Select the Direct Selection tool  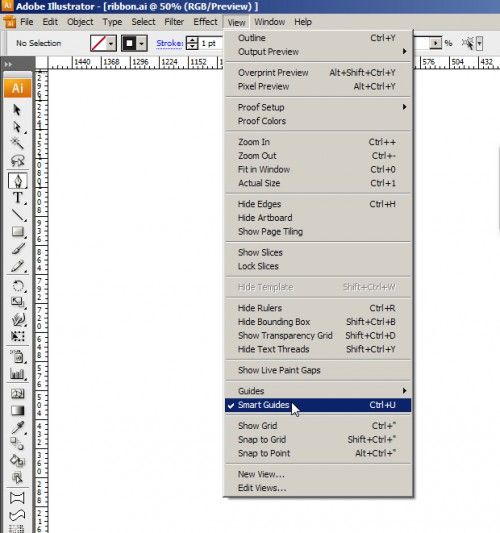[17, 127]
